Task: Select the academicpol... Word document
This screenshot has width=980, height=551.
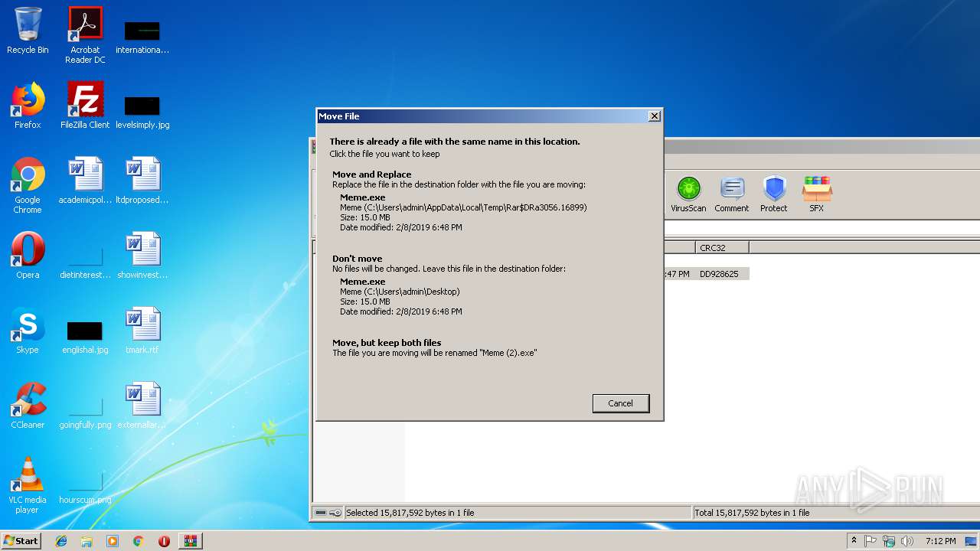Action: coord(85,181)
